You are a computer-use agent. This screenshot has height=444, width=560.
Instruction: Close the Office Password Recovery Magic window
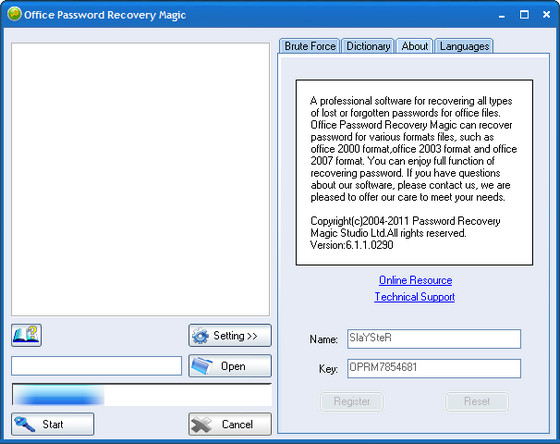tap(546, 15)
